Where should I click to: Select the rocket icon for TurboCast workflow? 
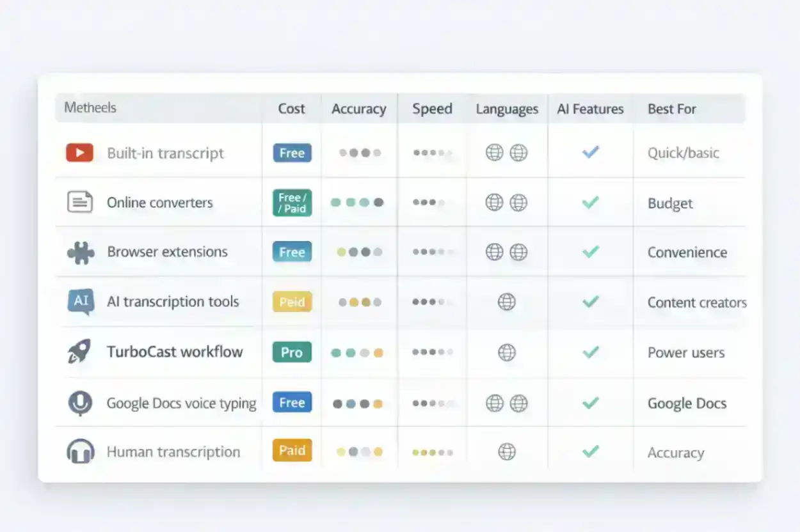[x=80, y=352]
